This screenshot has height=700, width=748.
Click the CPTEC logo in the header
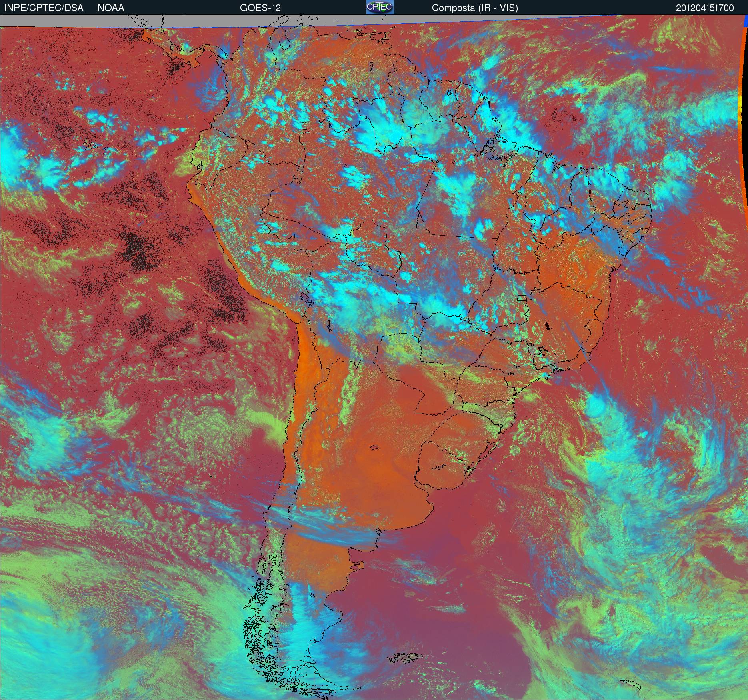pyautogui.click(x=380, y=7)
